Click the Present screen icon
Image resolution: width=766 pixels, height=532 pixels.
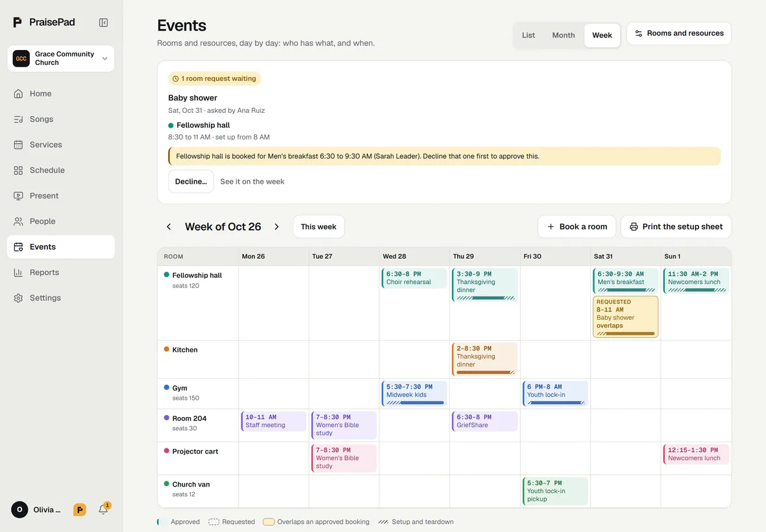click(18, 196)
